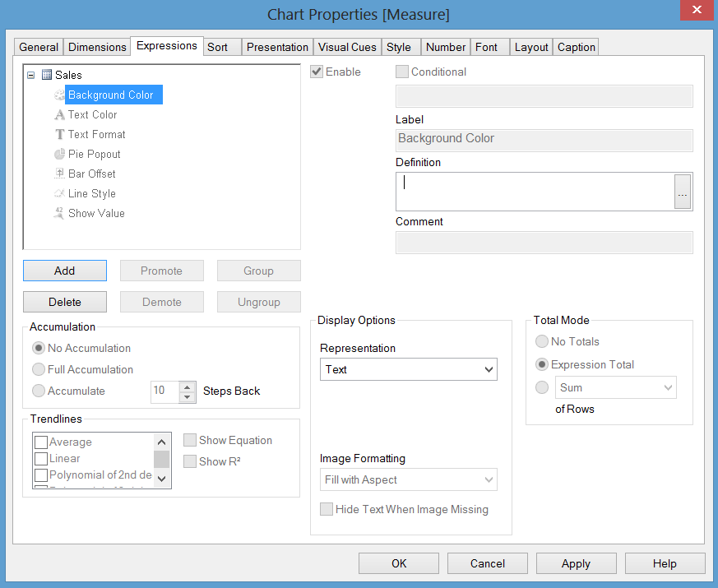Image resolution: width=718 pixels, height=588 pixels.
Task: Confirm with the OK button
Action: [398, 563]
